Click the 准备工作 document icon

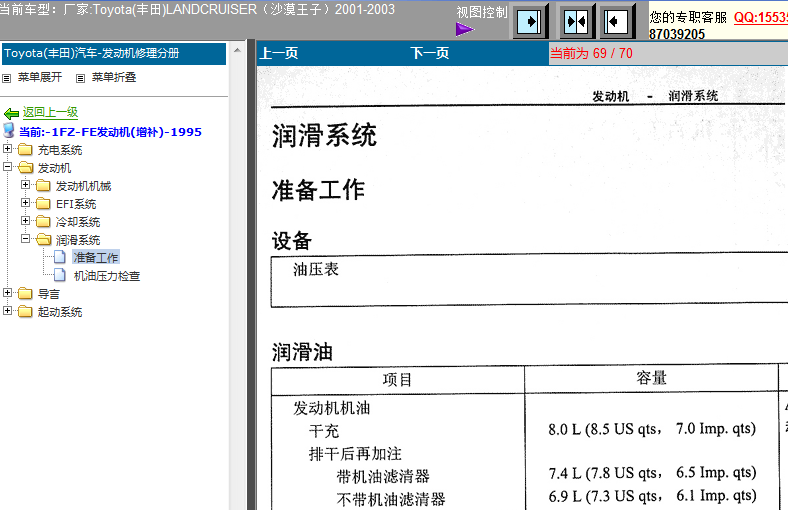[x=60, y=257]
